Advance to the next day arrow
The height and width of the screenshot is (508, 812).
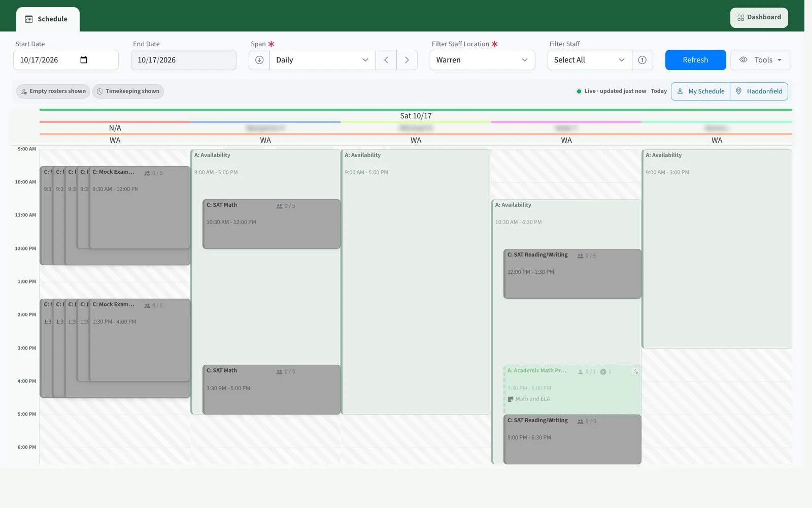pyautogui.click(x=407, y=60)
